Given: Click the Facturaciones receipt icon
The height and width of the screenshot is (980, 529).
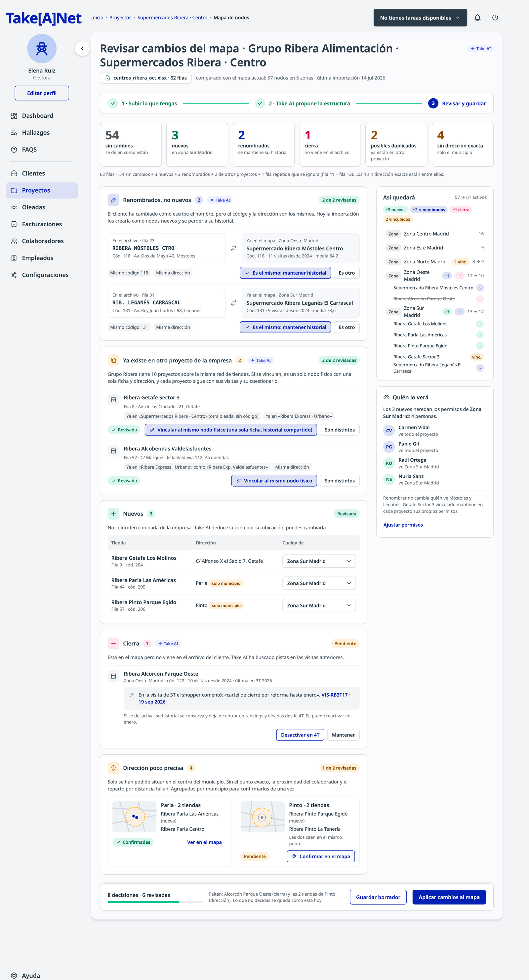Looking at the screenshot, I should 14,224.
